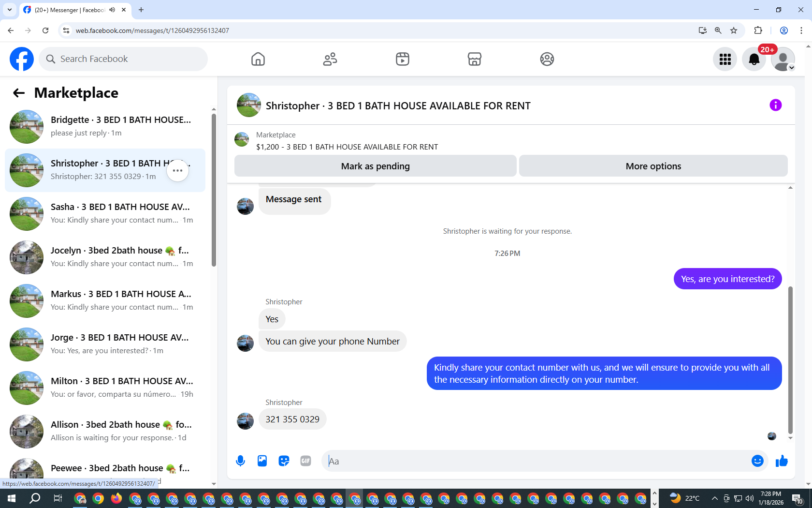Open Milton conversation in the list
The height and width of the screenshot is (508, 812).
(105, 388)
